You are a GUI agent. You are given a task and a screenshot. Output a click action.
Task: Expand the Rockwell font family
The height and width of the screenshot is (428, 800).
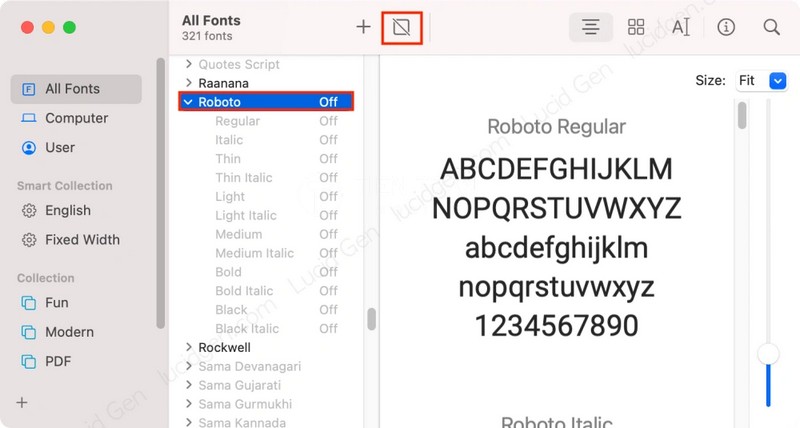188,347
